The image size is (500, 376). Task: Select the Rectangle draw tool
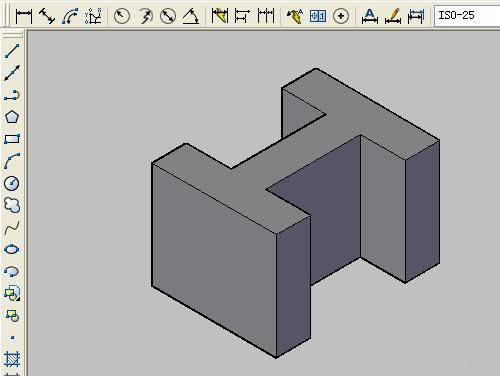tap(12, 139)
